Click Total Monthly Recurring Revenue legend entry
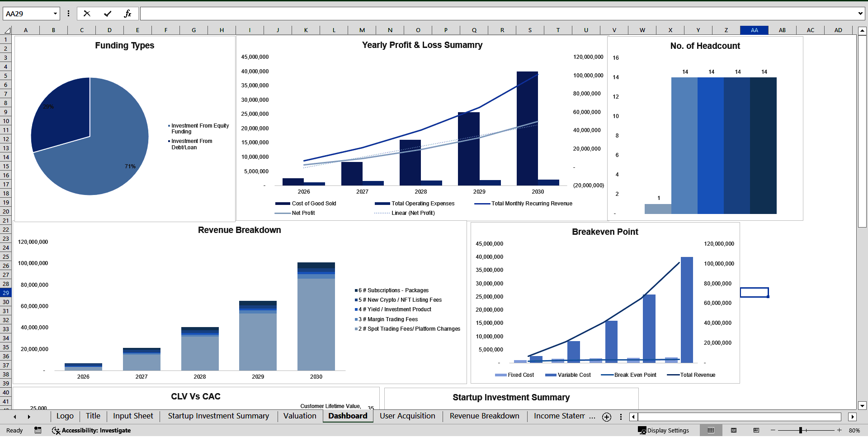 pyautogui.click(x=524, y=204)
